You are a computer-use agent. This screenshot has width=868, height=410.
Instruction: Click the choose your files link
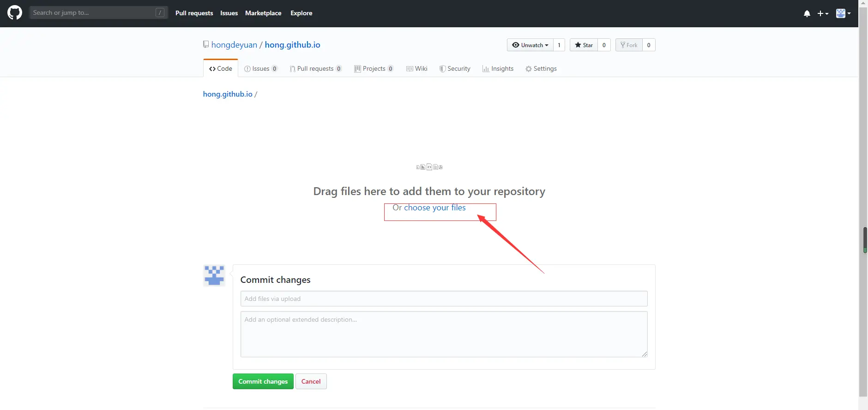click(435, 208)
